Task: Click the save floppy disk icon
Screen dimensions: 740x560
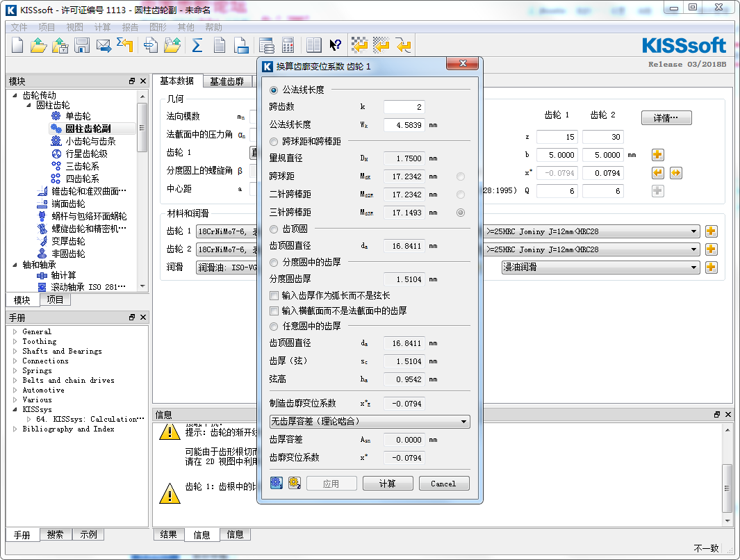Action: [x=82, y=45]
